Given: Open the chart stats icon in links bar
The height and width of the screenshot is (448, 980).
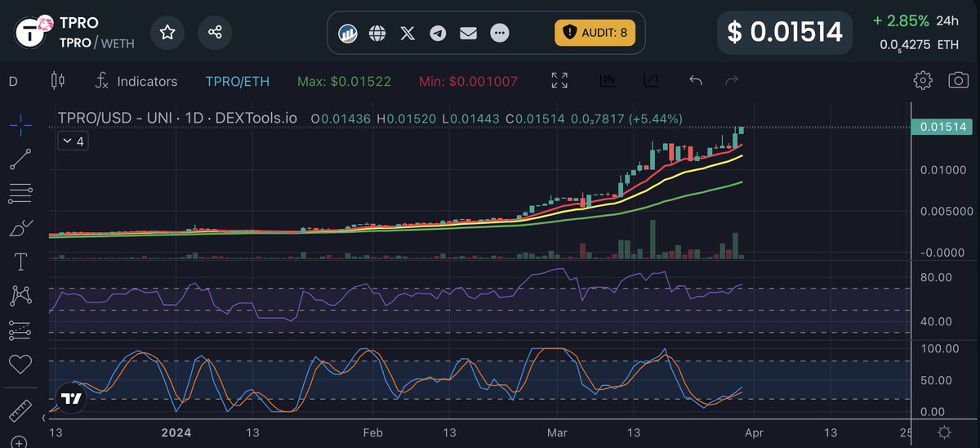Looking at the screenshot, I should coord(349,34).
